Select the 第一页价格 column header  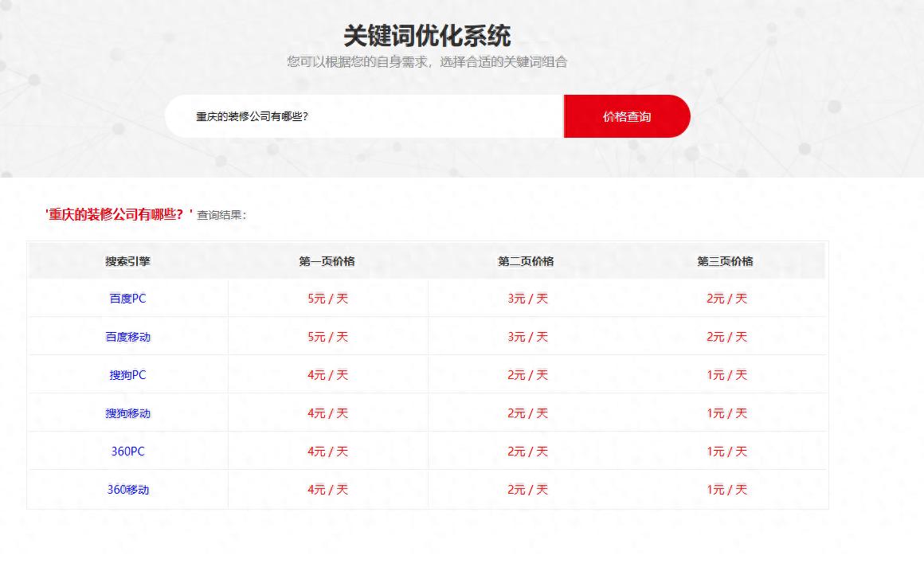click(329, 260)
